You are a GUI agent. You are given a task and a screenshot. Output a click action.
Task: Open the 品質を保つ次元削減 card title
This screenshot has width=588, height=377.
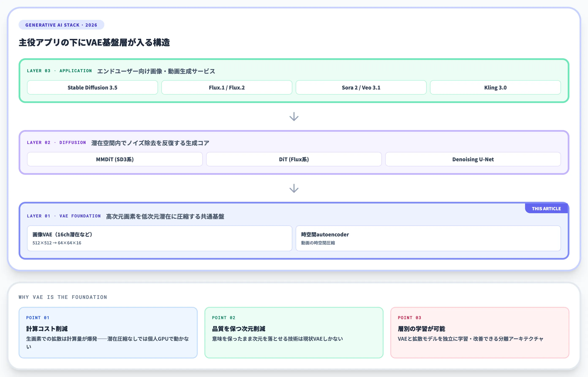[239, 329]
